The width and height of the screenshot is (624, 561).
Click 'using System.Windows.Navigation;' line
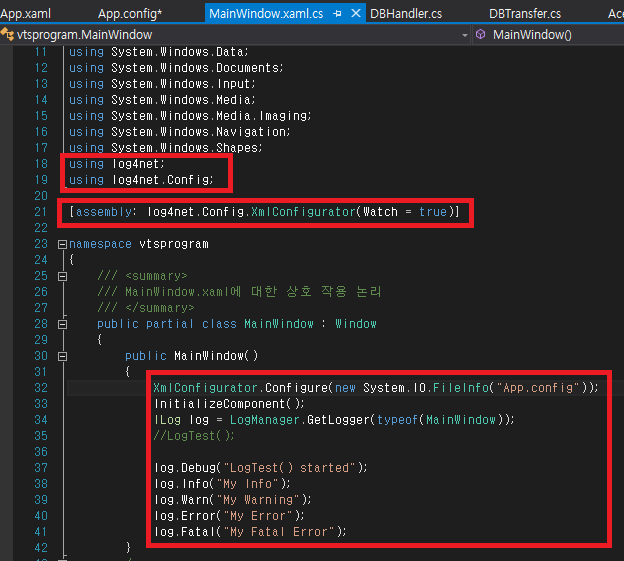180,132
